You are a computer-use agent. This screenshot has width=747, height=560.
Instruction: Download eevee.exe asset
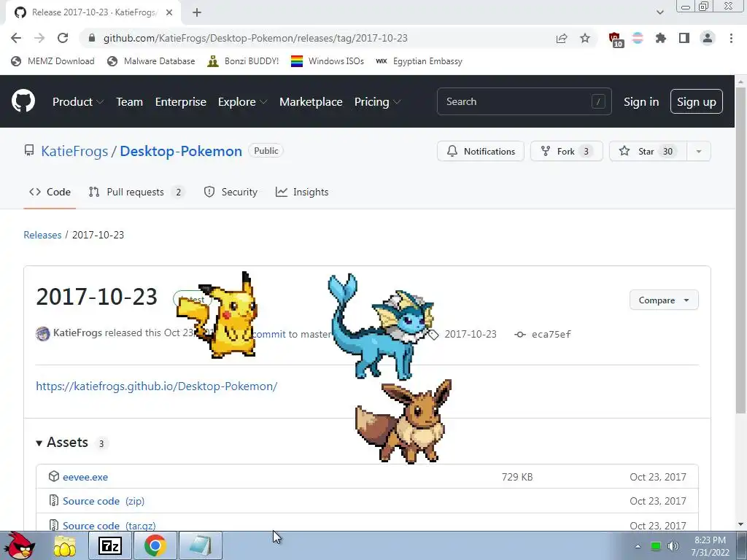point(85,477)
